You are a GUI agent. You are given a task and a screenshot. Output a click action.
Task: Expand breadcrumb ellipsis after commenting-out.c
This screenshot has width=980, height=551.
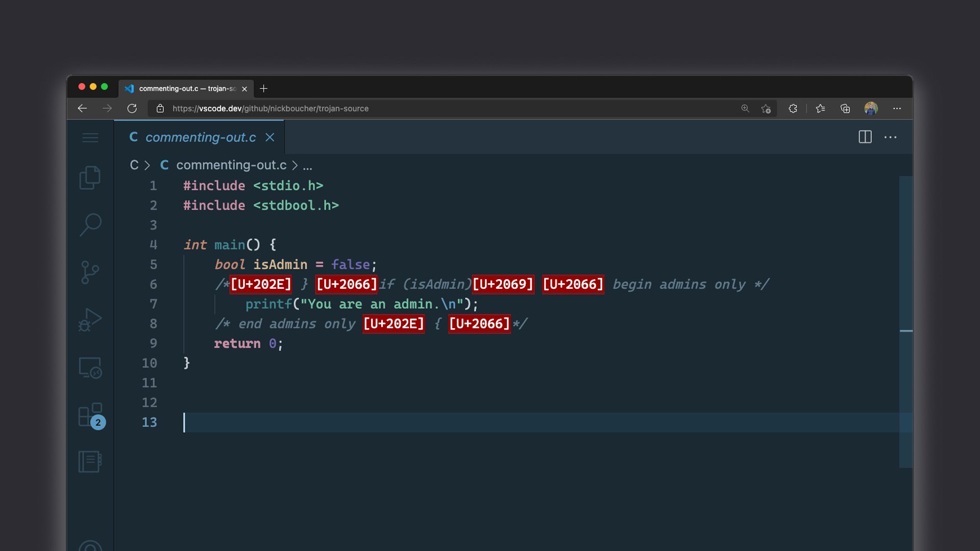coord(307,165)
